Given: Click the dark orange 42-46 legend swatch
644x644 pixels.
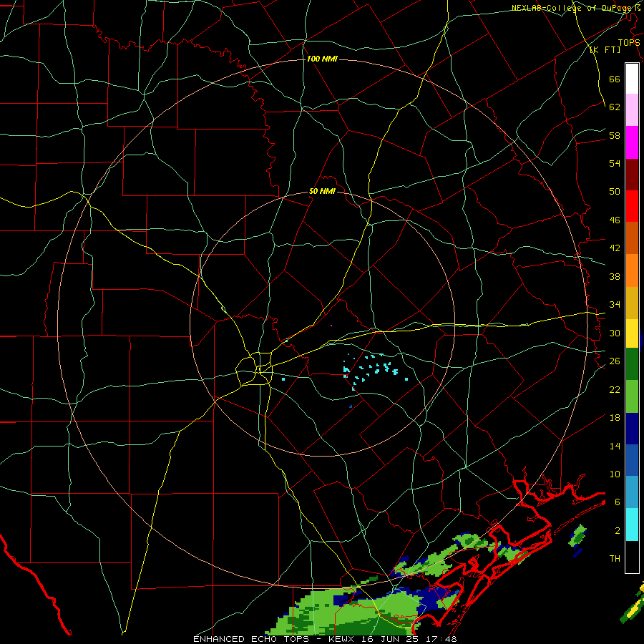Looking at the screenshot, I should point(632,238).
